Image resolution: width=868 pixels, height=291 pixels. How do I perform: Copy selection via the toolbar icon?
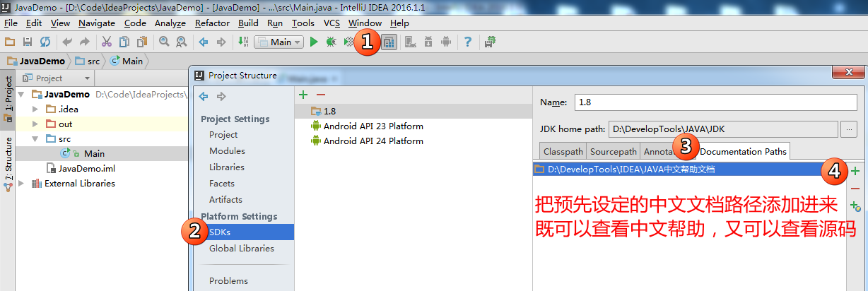pyautogui.click(x=124, y=42)
